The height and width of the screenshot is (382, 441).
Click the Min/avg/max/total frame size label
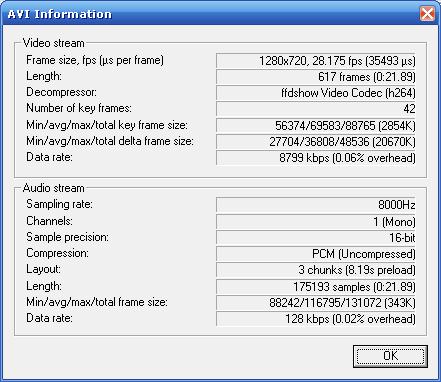[x=97, y=302]
